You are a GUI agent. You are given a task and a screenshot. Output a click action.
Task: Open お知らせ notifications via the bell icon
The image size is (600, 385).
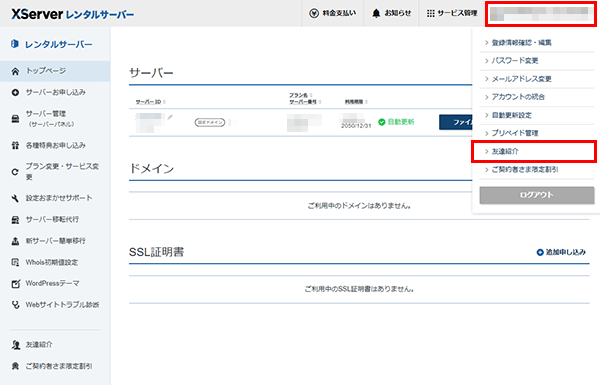391,13
